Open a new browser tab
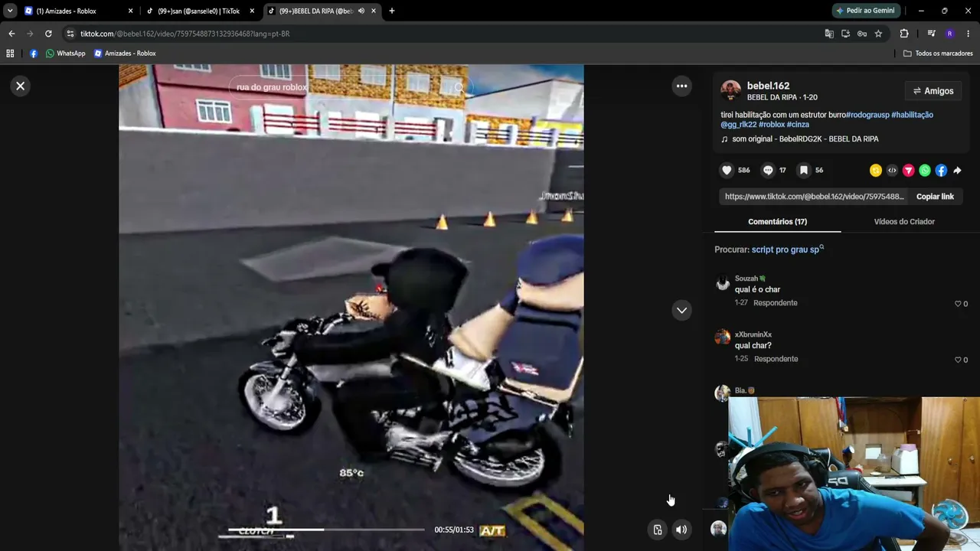The width and height of the screenshot is (980, 551). click(392, 11)
